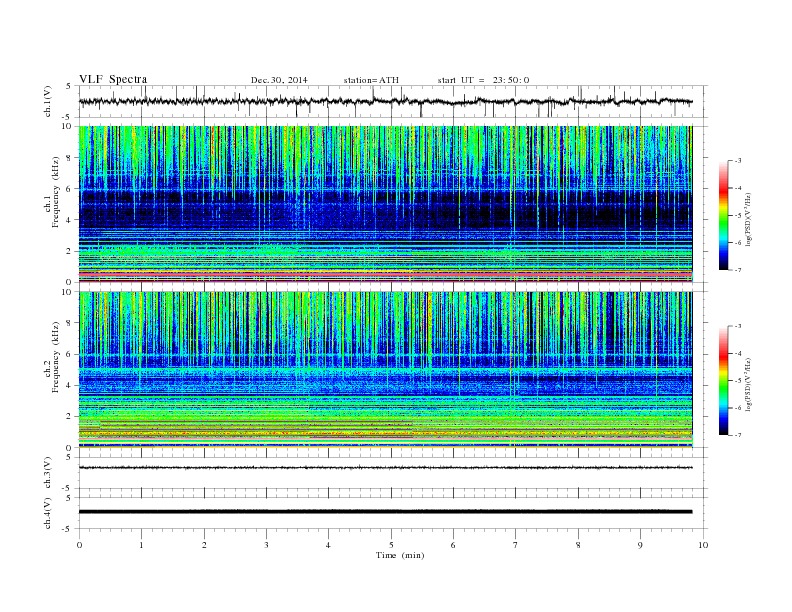The width and height of the screenshot is (792, 612).
Task: Click the "-7" label on the ch.2 color bar
Action: click(738, 435)
